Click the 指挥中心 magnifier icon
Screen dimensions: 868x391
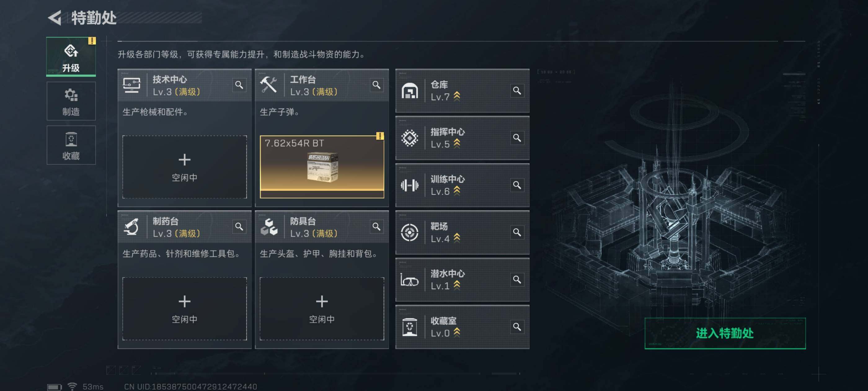tap(517, 138)
